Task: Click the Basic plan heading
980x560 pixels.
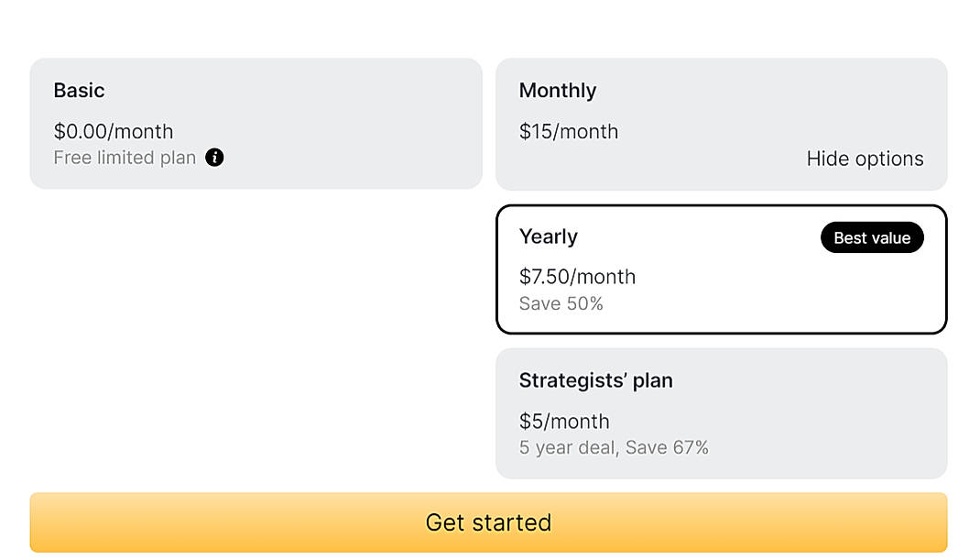Action: tap(79, 91)
